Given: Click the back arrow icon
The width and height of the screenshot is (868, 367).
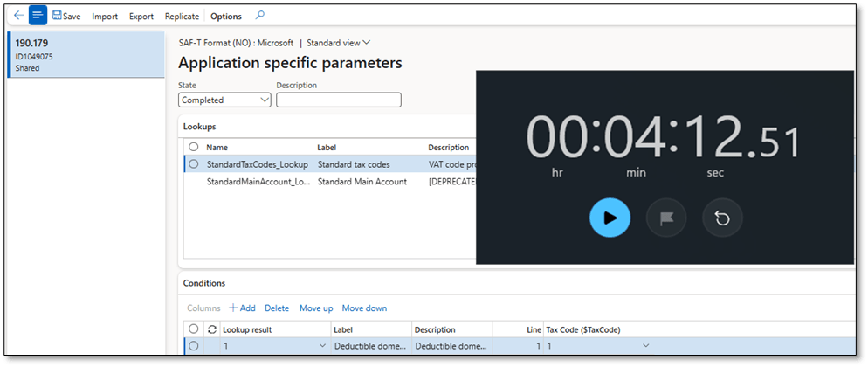Looking at the screenshot, I should pos(18,16).
